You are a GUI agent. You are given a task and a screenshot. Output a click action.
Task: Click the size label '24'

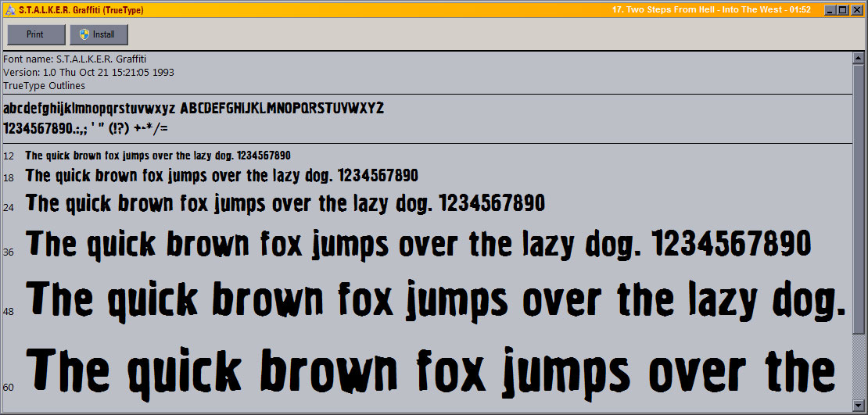coord(9,208)
